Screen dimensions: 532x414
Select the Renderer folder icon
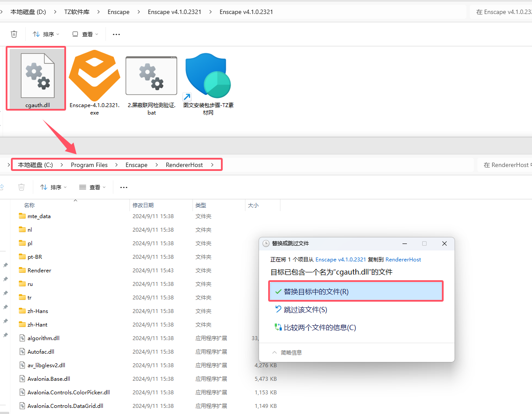(x=23, y=270)
